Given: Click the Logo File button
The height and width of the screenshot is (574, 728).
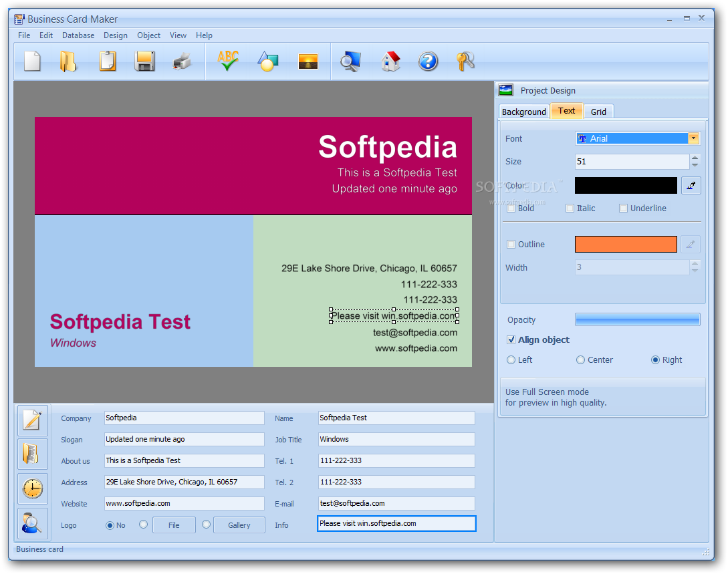Looking at the screenshot, I should [x=174, y=525].
